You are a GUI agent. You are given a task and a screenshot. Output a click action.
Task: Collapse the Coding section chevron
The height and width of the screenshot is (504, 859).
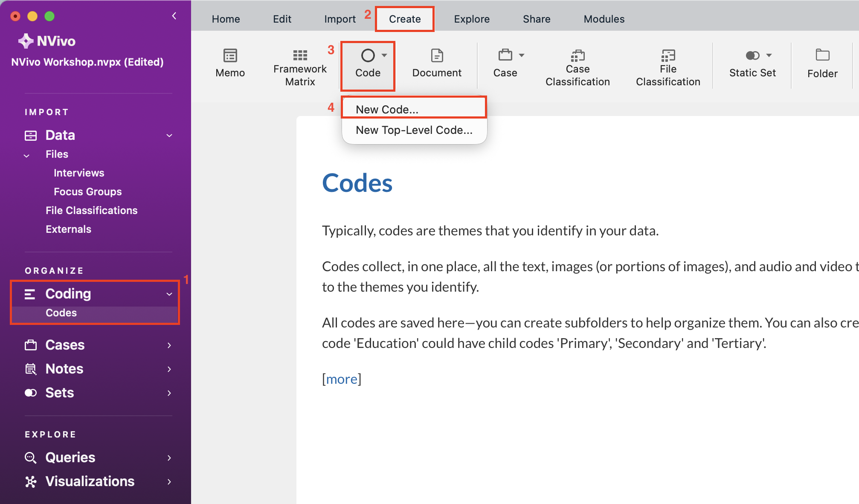(x=169, y=294)
